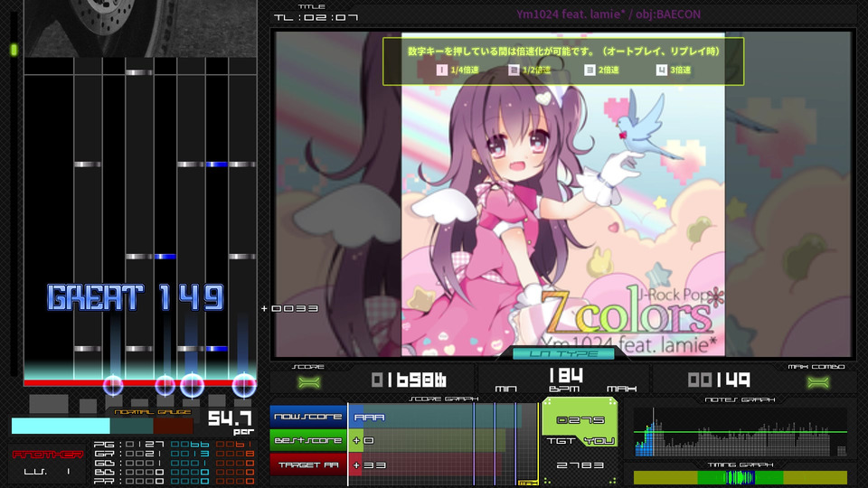Click the 7colors album art image

pyautogui.click(x=563, y=193)
